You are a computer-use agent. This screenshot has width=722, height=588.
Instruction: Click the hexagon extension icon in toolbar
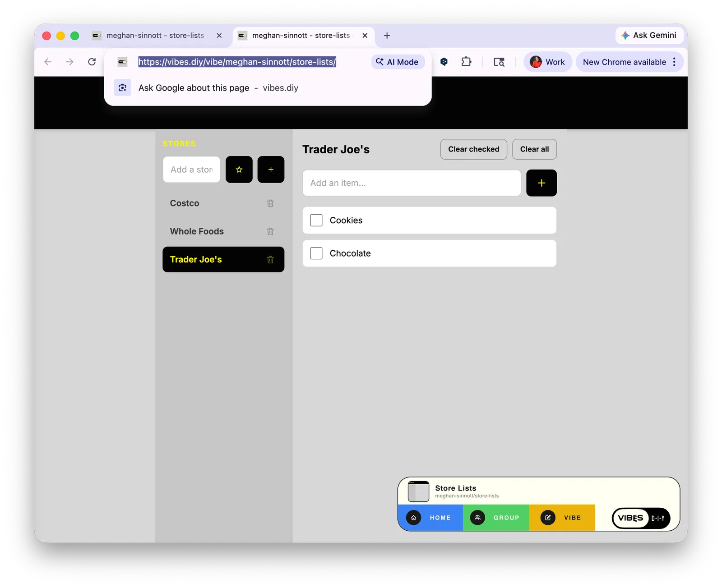tap(444, 62)
